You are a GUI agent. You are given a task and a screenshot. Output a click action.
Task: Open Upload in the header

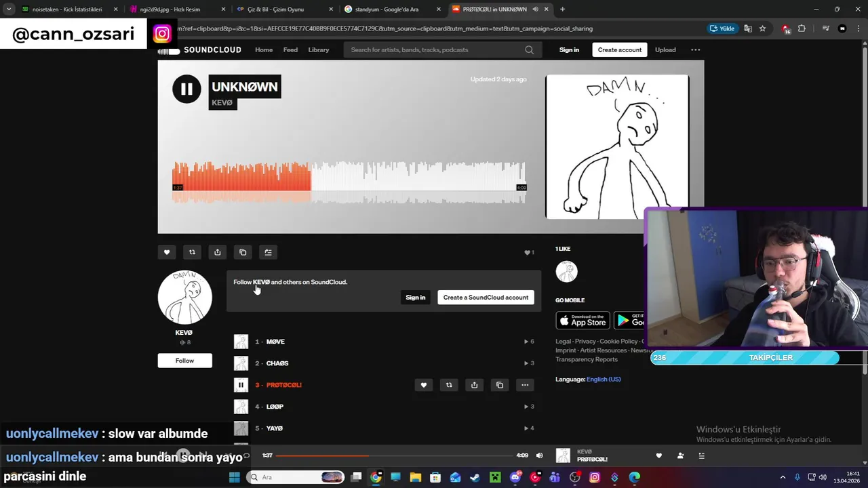(665, 49)
